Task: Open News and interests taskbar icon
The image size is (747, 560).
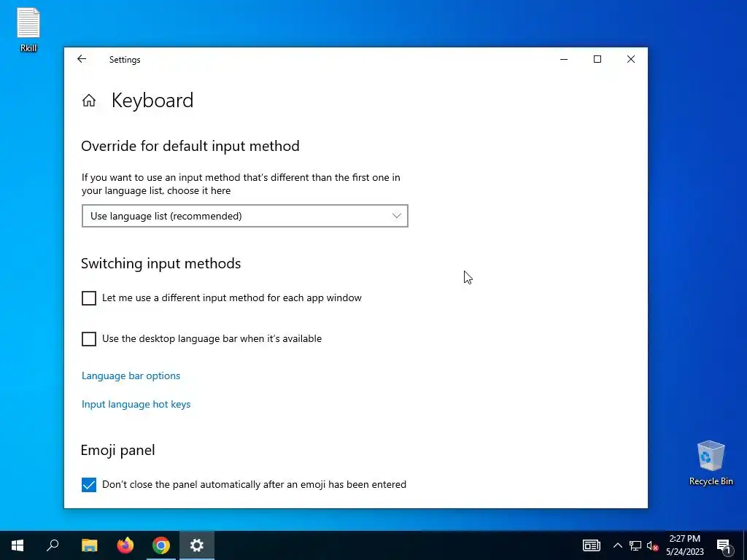Action: click(591, 545)
